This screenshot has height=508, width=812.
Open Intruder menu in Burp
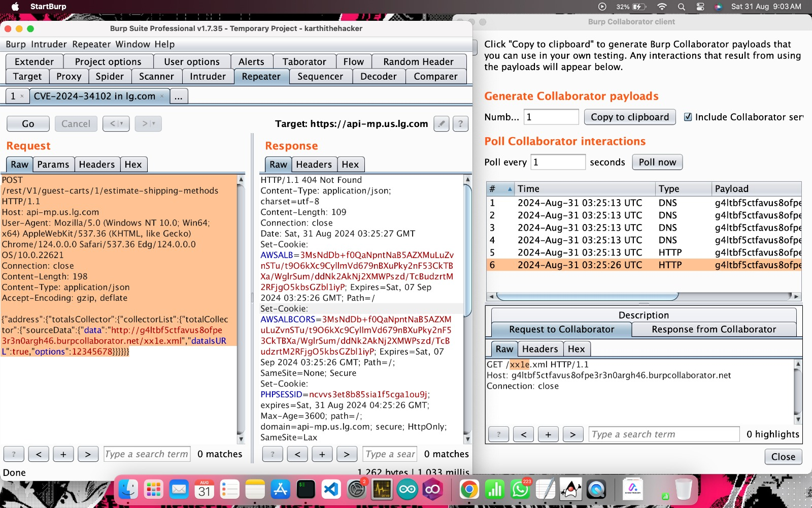click(49, 44)
